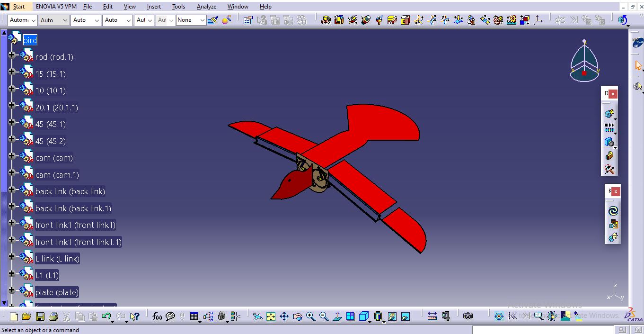
Task: Click the spiral icon in right floating toolbar
Action: pyautogui.click(x=613, y=211)
